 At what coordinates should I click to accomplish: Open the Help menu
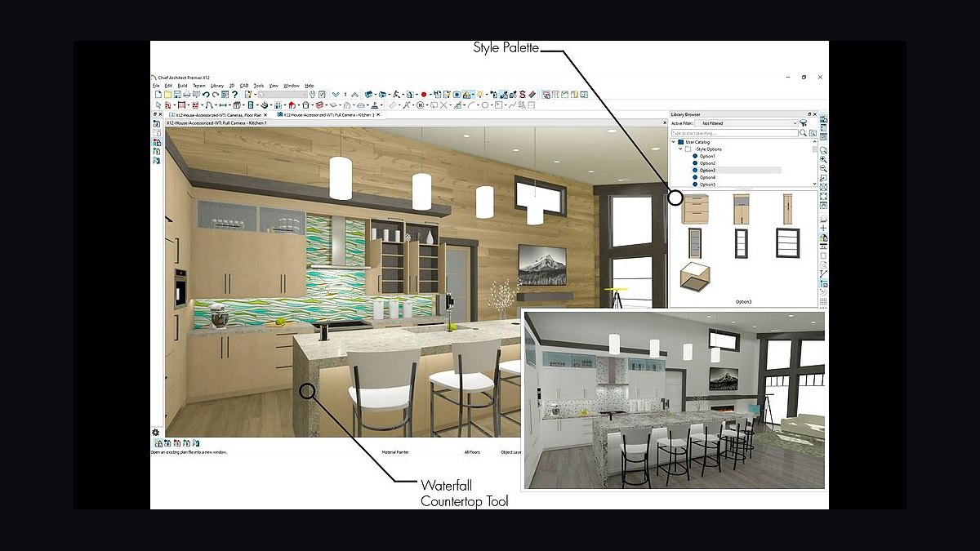pos(310,86)
